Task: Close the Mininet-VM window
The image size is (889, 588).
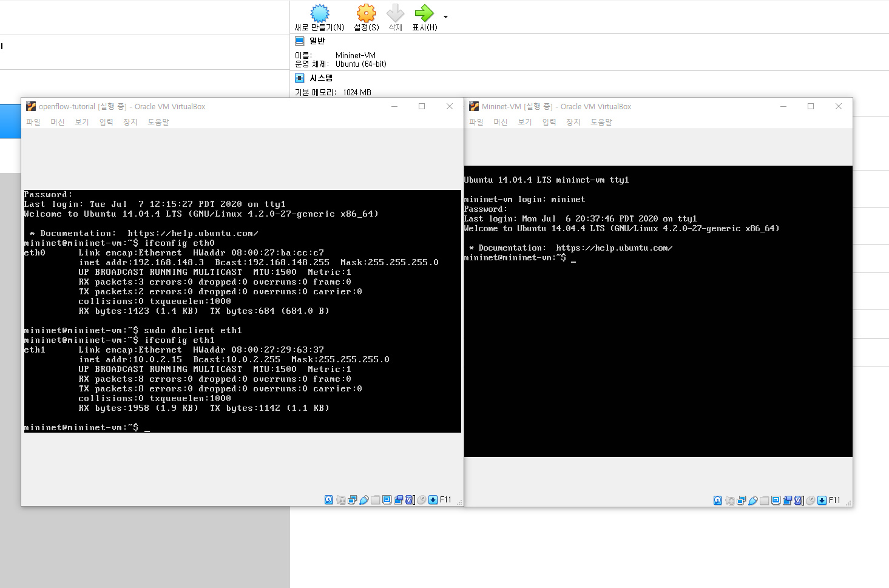Action: (839, 106)
